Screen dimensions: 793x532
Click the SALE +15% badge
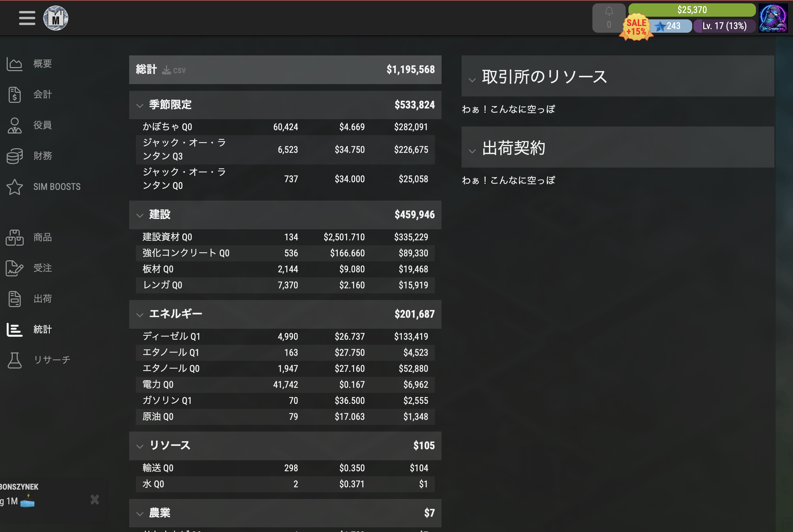point(636,27)
